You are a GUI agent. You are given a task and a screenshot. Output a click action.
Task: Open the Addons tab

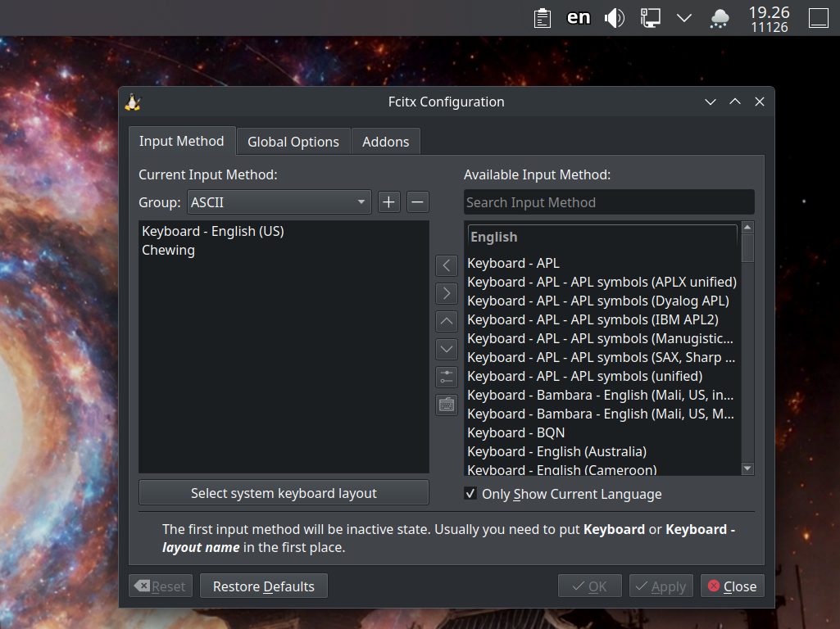click(385, 142)
